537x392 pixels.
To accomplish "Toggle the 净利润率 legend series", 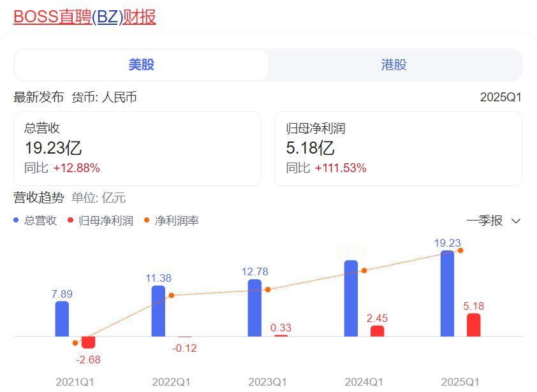I will point(171,221).
